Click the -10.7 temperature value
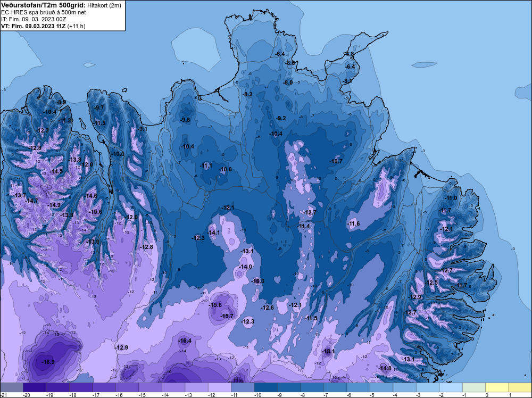This screenshot has height=398, width=532. pyautogui.click(x=336, y=161)
